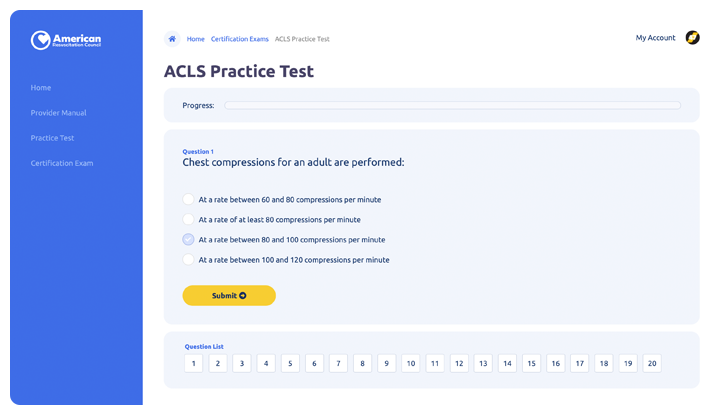Click the Certification Exams breadcrumb link
727x416 pixels.
(239, 39)
